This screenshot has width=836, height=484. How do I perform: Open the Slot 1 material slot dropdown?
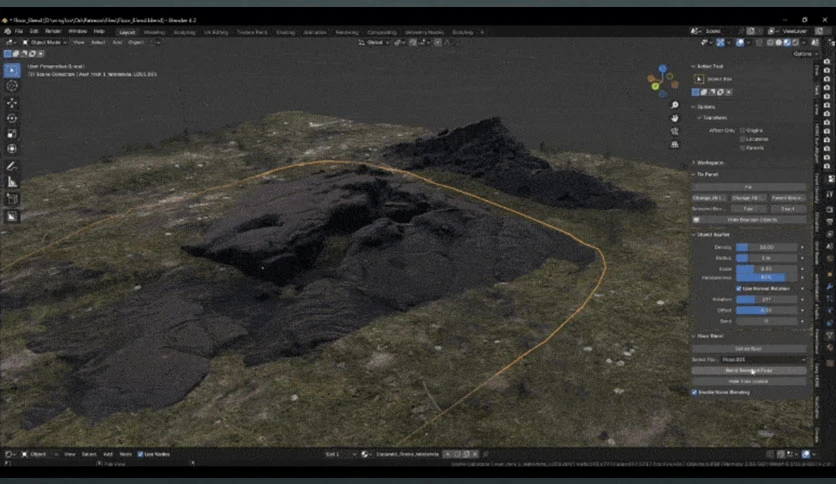(340, 454)
